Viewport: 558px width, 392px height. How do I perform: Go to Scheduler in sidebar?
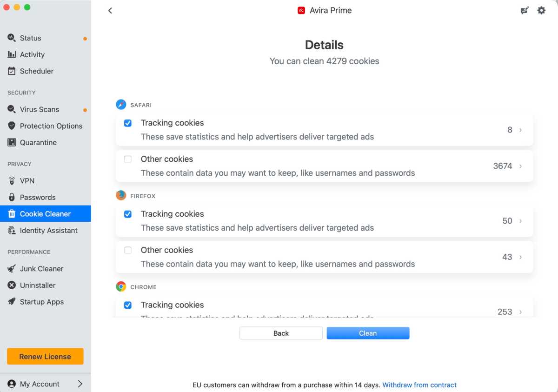tap(46, 71)
